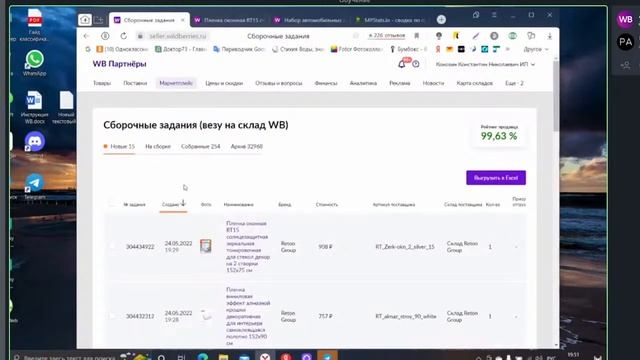
Task: Open WhatsApp desktop shortcut
Action: (x=34, y=62)
